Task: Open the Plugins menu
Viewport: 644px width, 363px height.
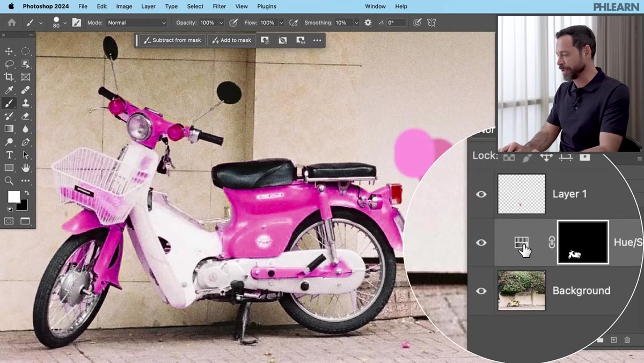Action: coord(266,6)
